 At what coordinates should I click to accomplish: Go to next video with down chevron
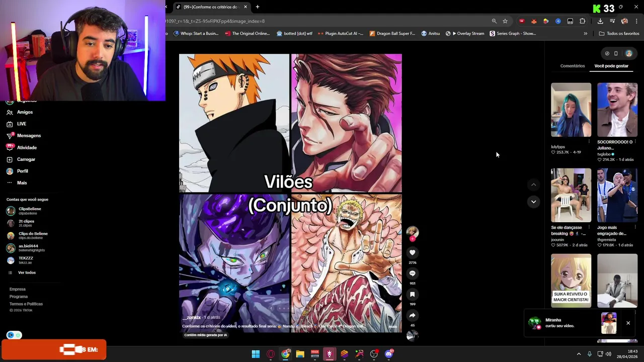533,202
